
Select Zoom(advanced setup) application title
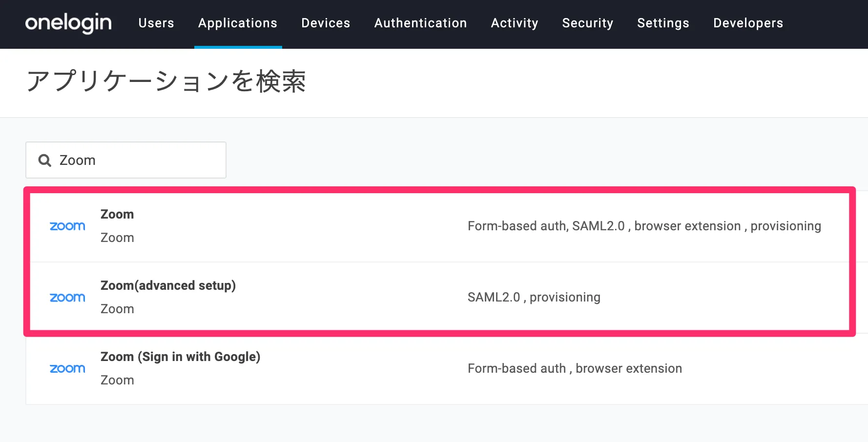pos(168,286)
